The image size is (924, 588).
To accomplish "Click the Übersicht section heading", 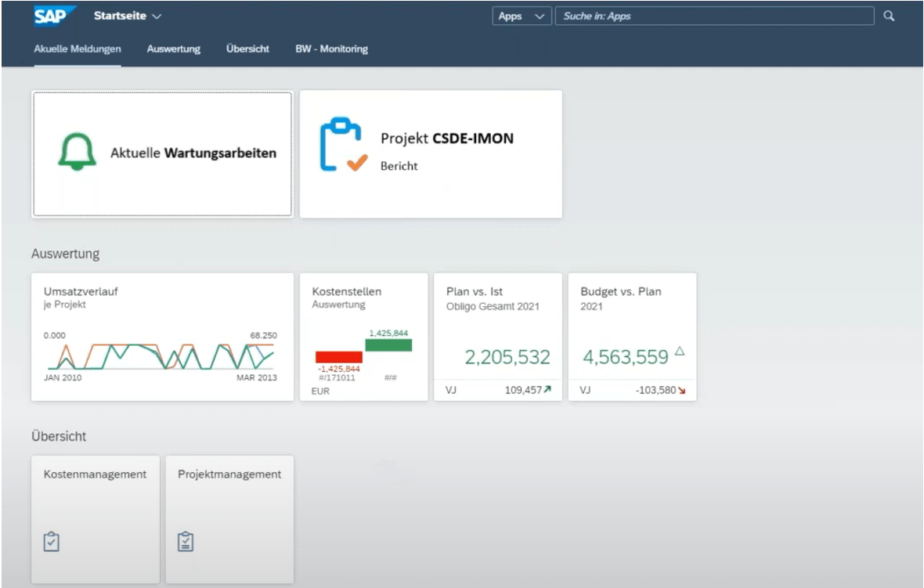I will click(x=59, y=437).
